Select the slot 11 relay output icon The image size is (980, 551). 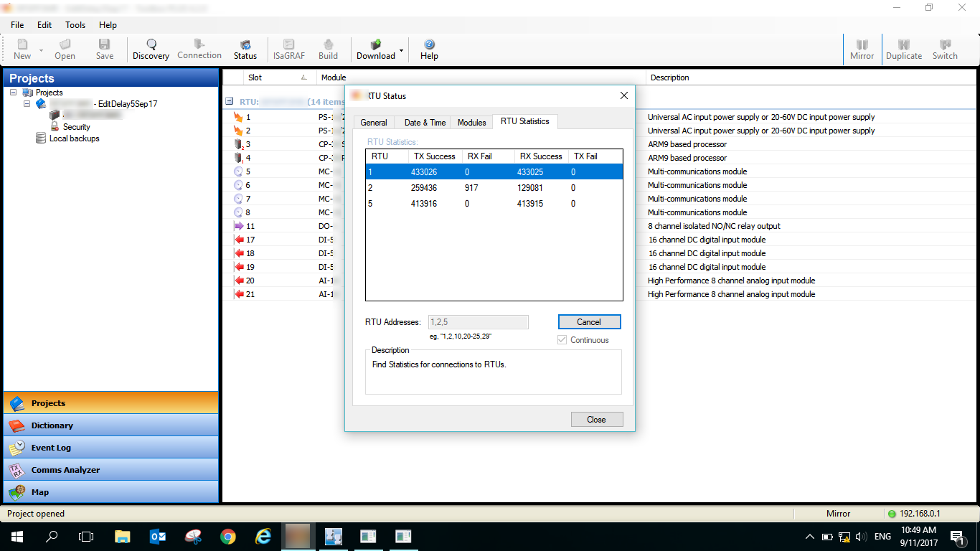tap(238, 226)
